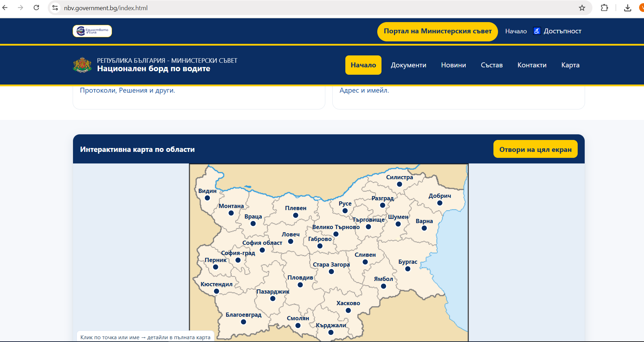
Task: Click the Bulgarian coat of arms logo
Action: click(82, 65)
